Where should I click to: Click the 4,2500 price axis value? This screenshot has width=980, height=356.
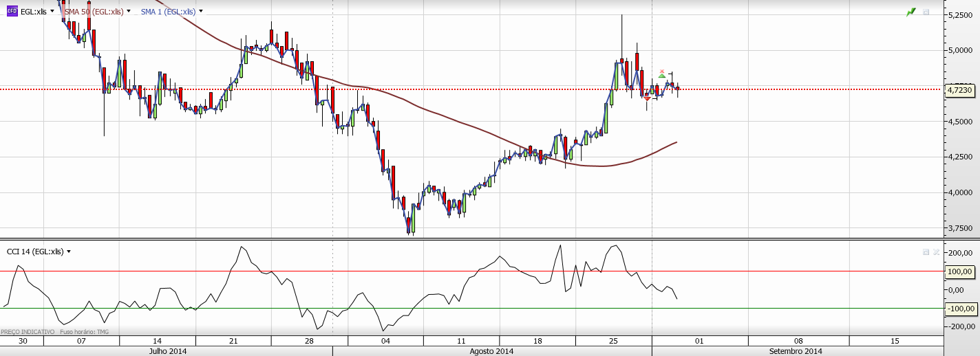coord(960,157)
